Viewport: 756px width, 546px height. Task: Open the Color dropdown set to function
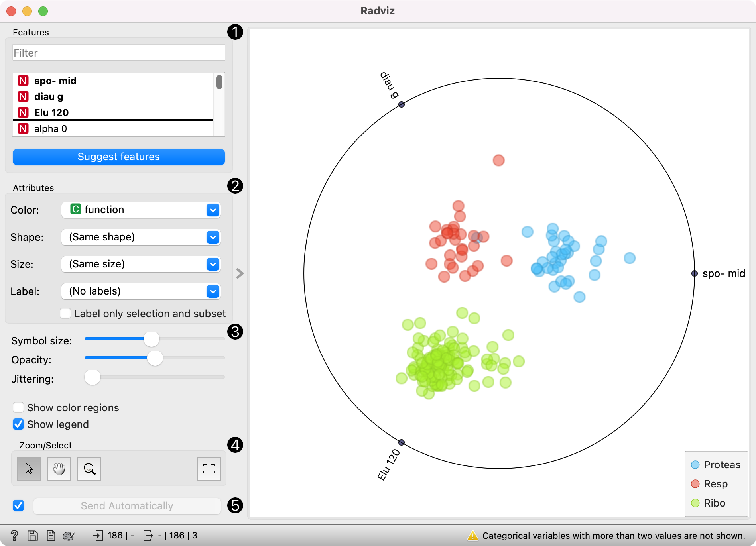point(141,210)
